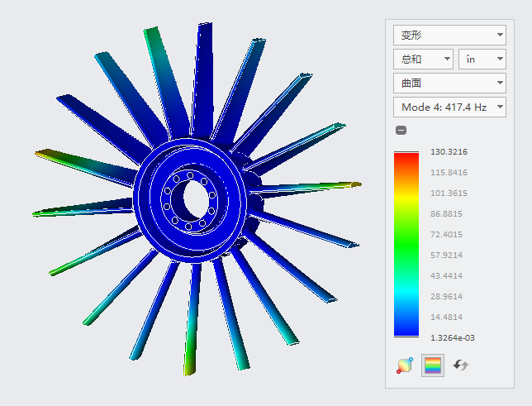Click the 101.3615 legend label
Image resolution: width=532 pixels, height=406 pixels.
tap(449, 193)
